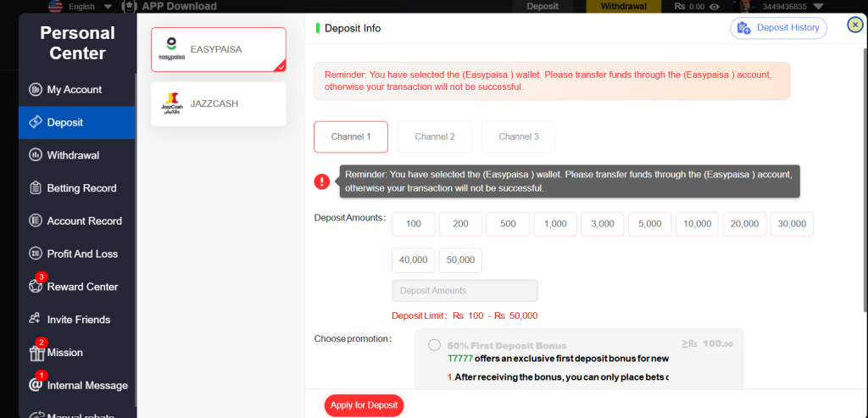Viewport: 868px width, 418px height.
Task: Click the Account Record icon
Action: click(36, 221)
